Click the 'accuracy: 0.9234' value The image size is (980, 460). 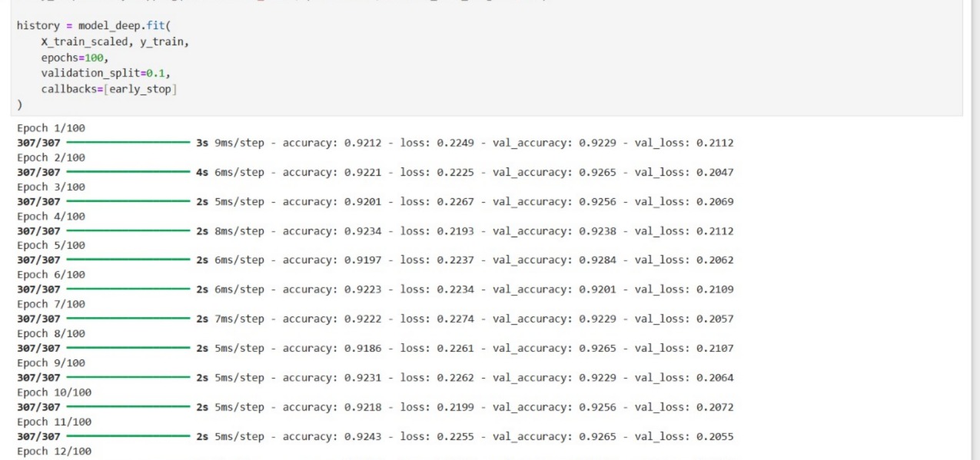pos(332,231)
